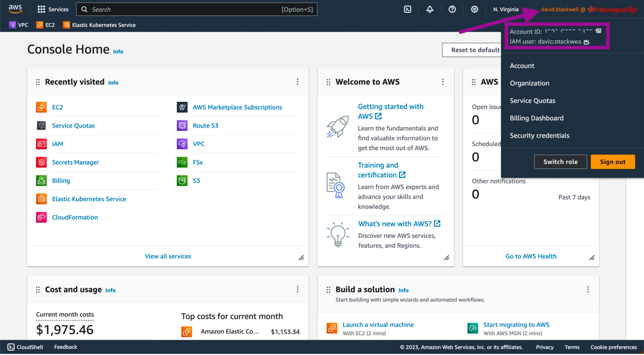Copy the Account ID using copy icon
644x355 pixels.
tap(598, 31)
